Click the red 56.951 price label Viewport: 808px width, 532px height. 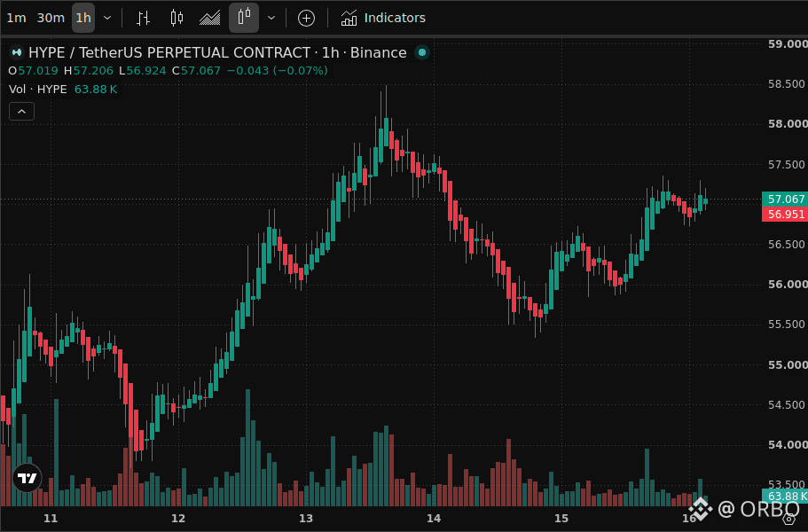click(785, 215)
